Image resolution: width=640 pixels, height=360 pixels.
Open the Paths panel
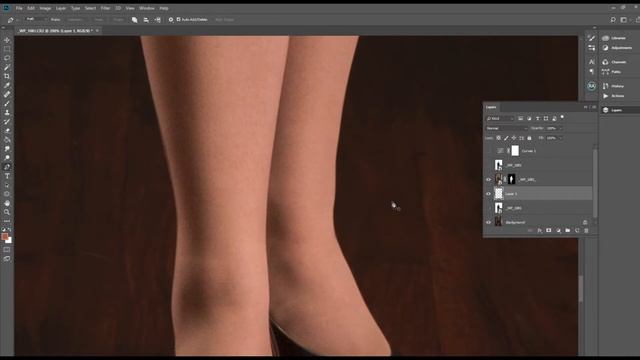click(x=611, y=72)
